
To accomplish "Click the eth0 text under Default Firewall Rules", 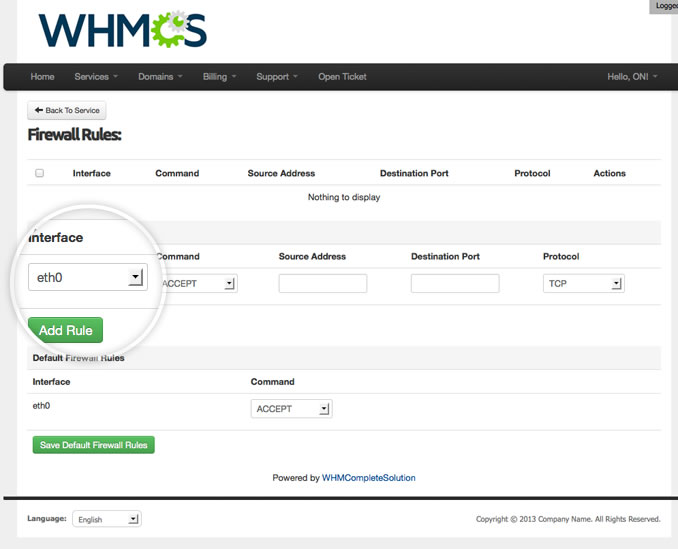I will tap(41, 405).
